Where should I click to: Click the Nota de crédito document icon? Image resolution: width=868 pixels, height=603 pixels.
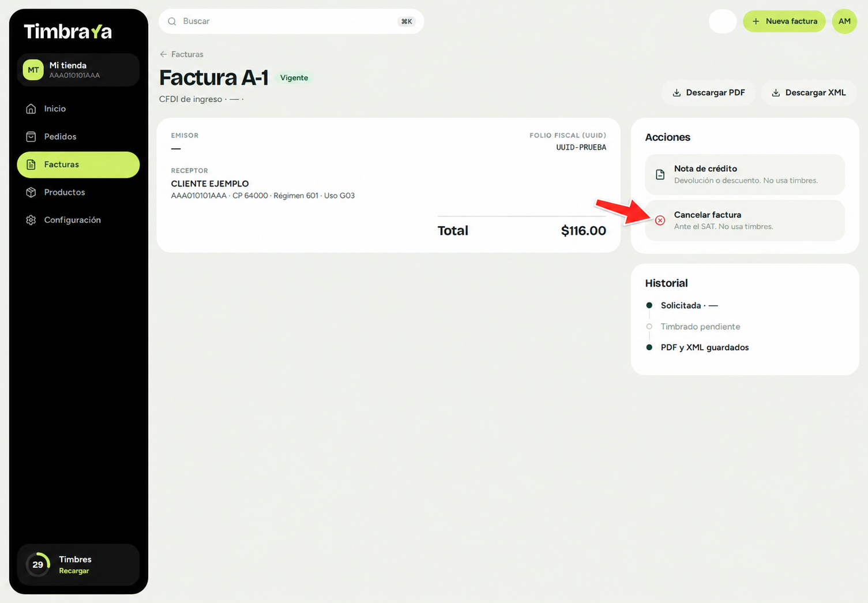(660, 174)
